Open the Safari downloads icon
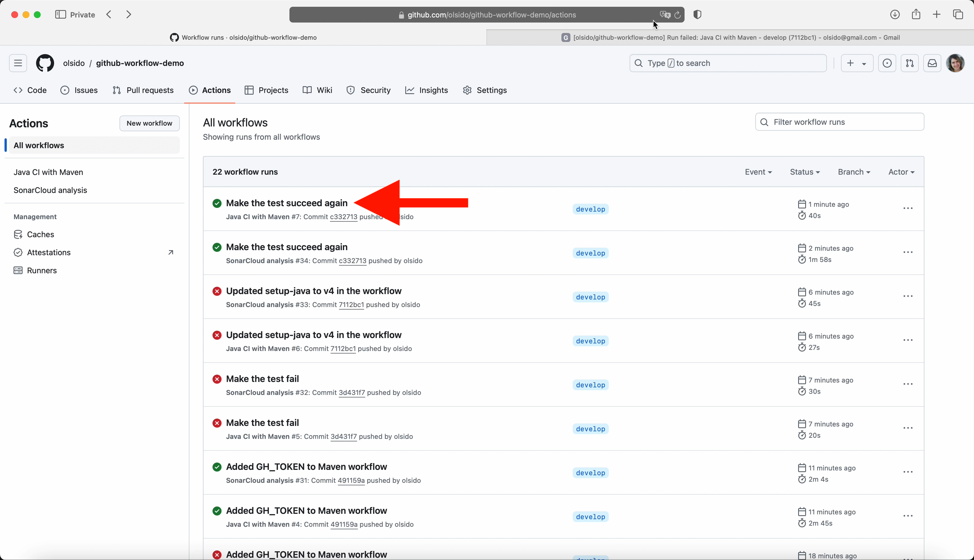974x560 pixels. (x=895, y=15)
